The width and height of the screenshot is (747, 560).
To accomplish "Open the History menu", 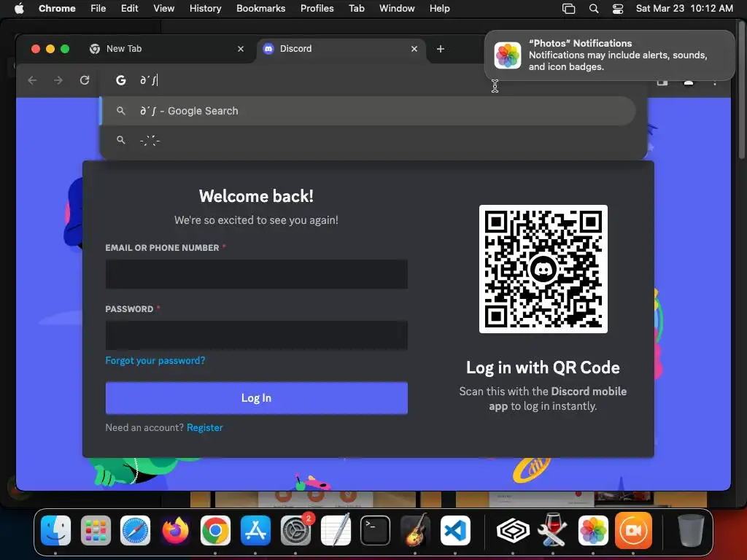I will [x=205, y=8].
